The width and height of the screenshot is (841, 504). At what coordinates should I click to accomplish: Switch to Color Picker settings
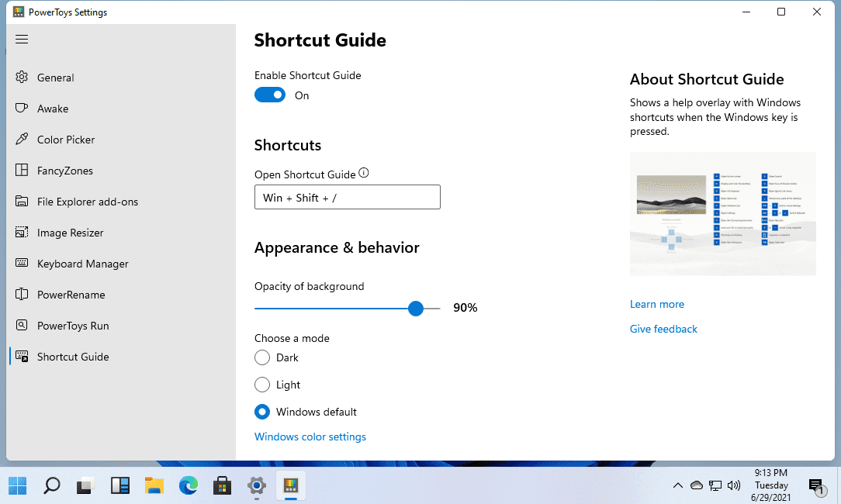[123, 140]
